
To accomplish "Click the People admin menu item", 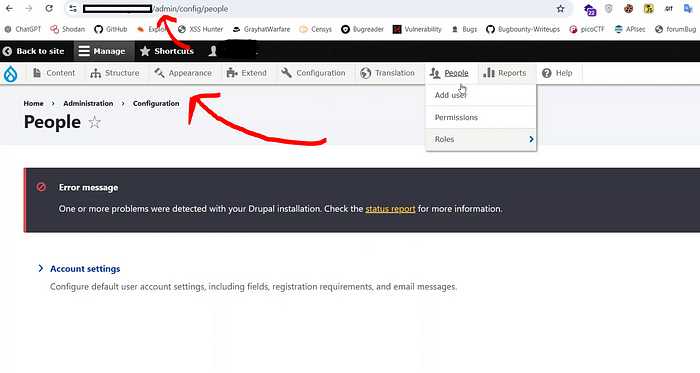I will [x=450, y=73].
